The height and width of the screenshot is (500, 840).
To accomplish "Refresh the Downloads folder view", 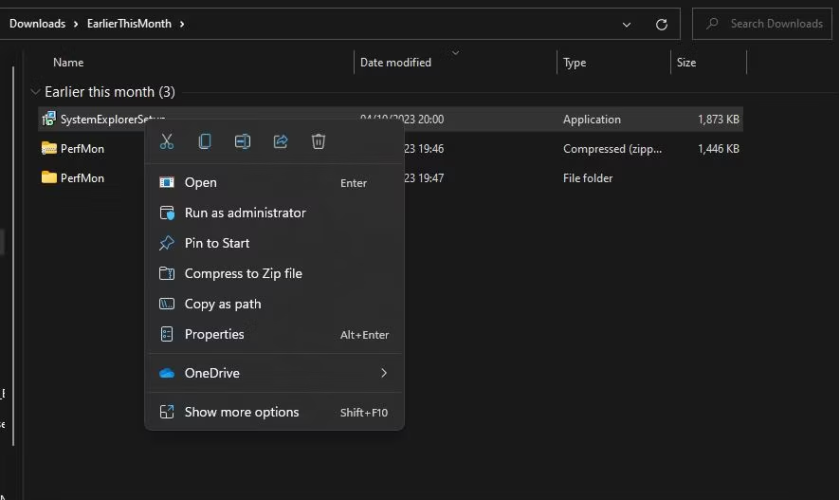I will point(661,24).
